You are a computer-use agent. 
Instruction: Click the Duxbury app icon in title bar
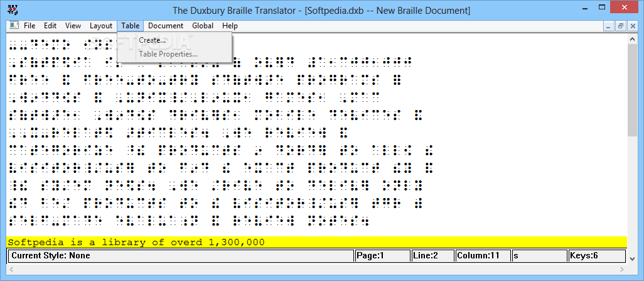pyautogui.click(x=13, y=9)
